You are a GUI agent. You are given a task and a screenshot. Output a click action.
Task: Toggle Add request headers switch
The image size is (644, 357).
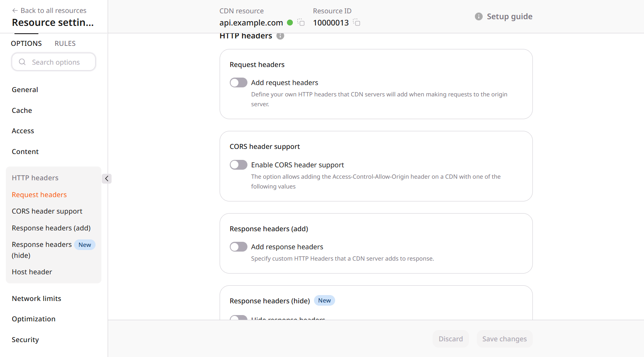[x=238, y=83]
